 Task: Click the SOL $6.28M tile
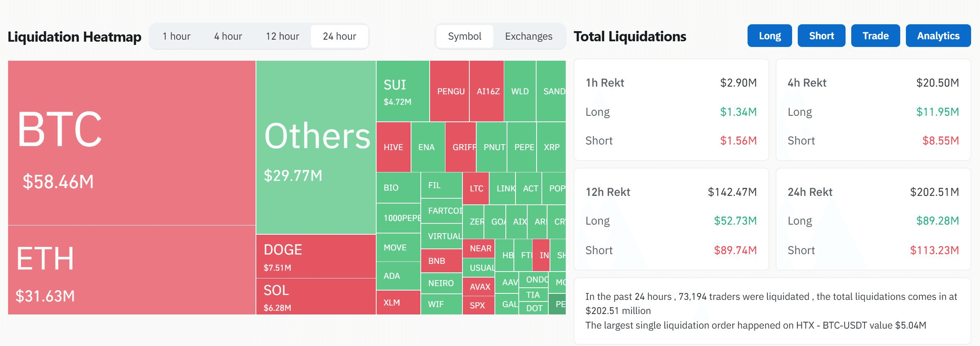tap(316, 297)
